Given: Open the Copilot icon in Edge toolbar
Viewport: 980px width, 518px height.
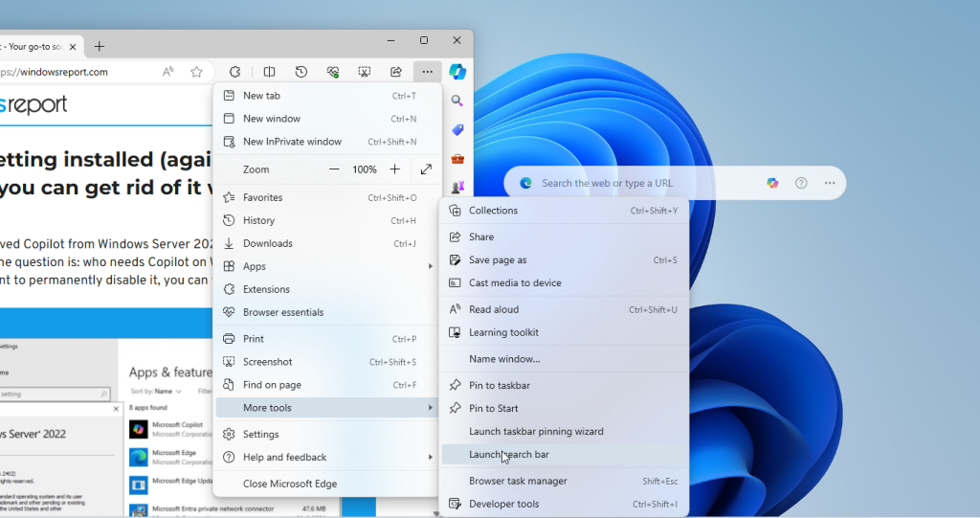Looking at the screenshot, I should [457, 71].
